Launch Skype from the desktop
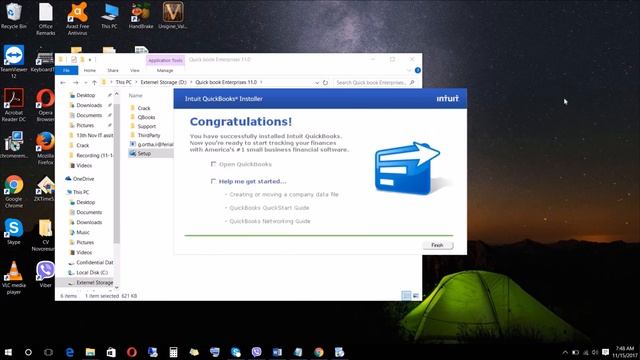 [x=13, y=231]
